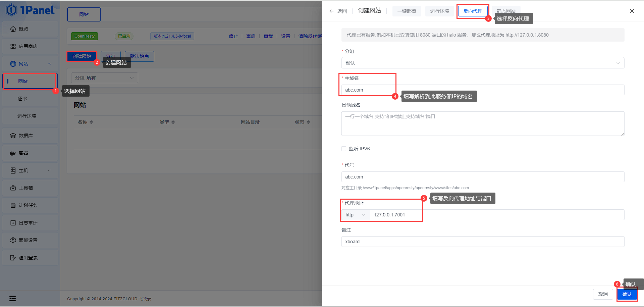Click the 确认 confirm button
644x307 pixels.
tap(627, 294)
